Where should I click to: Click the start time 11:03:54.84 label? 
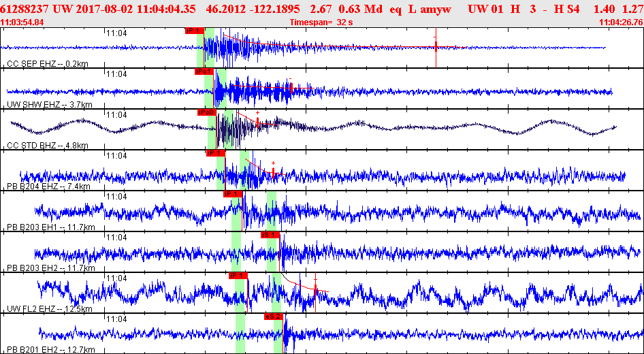click(x=22, y=22)
